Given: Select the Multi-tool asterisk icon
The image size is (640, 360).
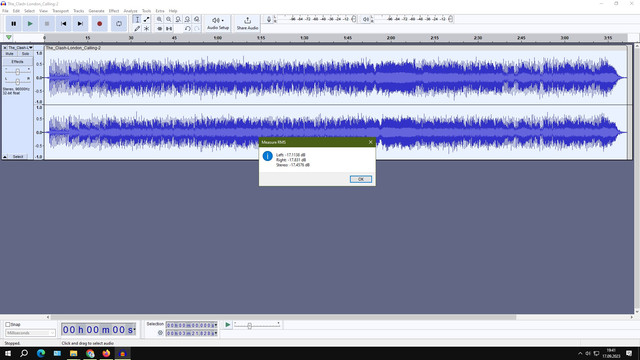Looking at the screenshot, I should coord(146,29).
